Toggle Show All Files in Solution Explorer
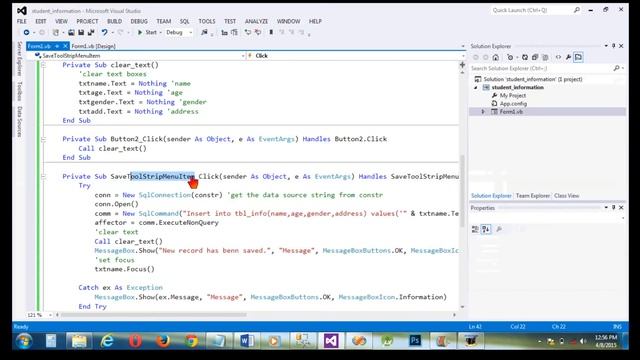The width and height of the screenshot is (640, 360). 545,57
